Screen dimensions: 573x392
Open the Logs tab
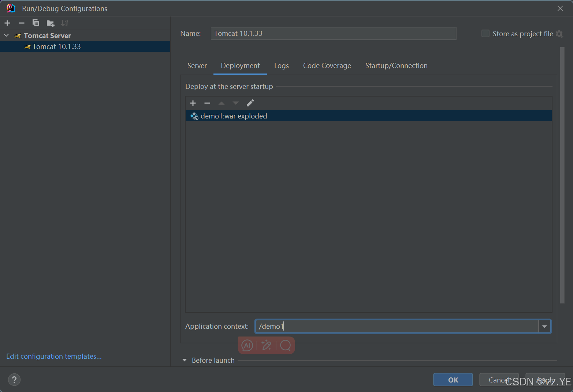[282, 65]
